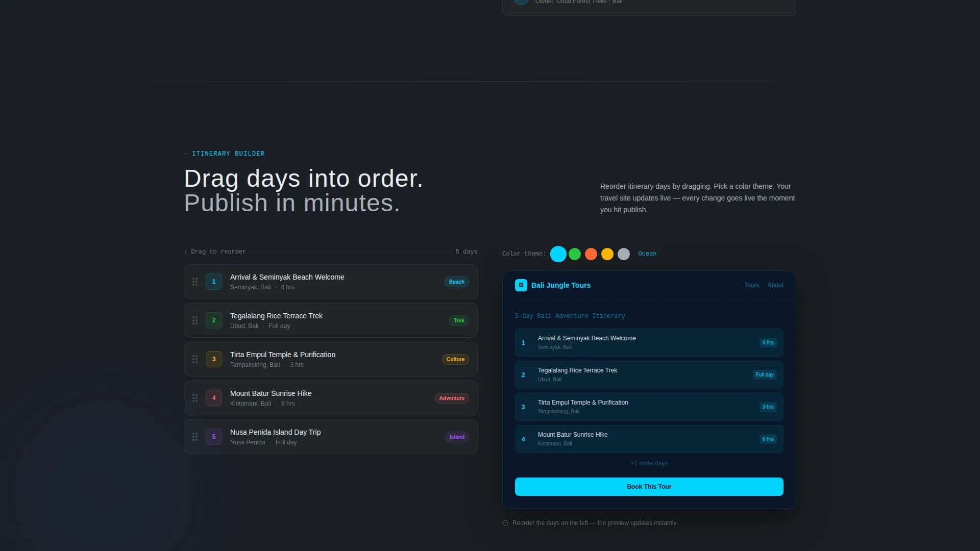Select the yellow color theme swatch
This screenshot has width=980, height=551.
[x=607, y=254]
